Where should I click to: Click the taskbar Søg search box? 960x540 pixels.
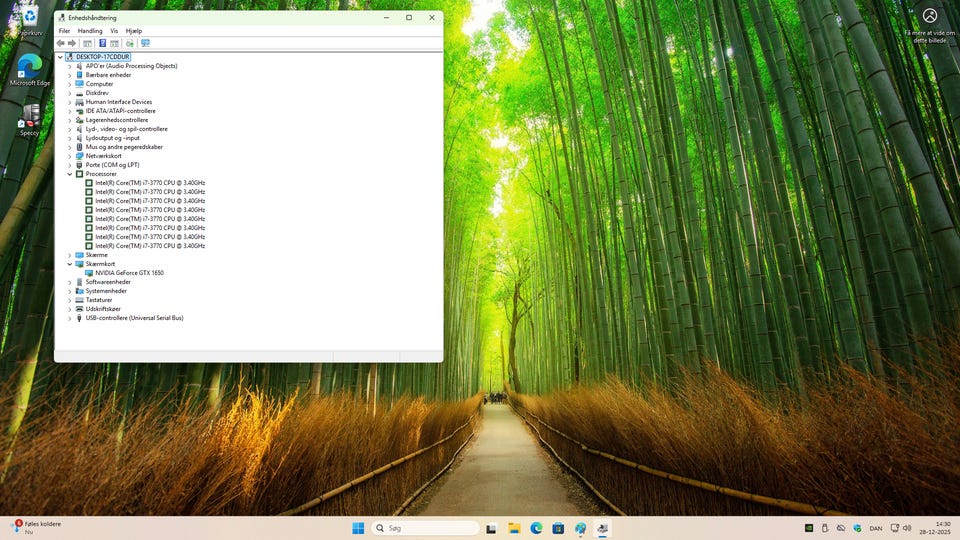point(426,528)
